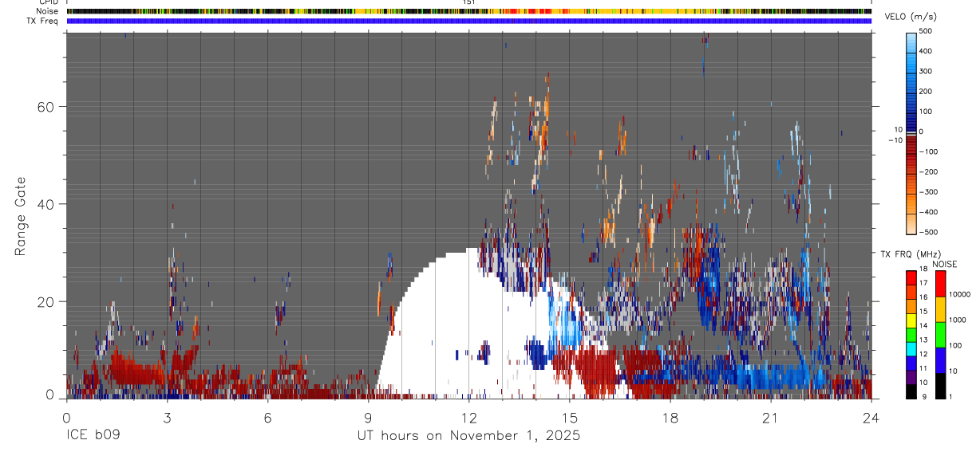Click the 6 tick on UT hours axis
Image resolution: width=980 pixels, height=452 pixels.
coord(267,417)
